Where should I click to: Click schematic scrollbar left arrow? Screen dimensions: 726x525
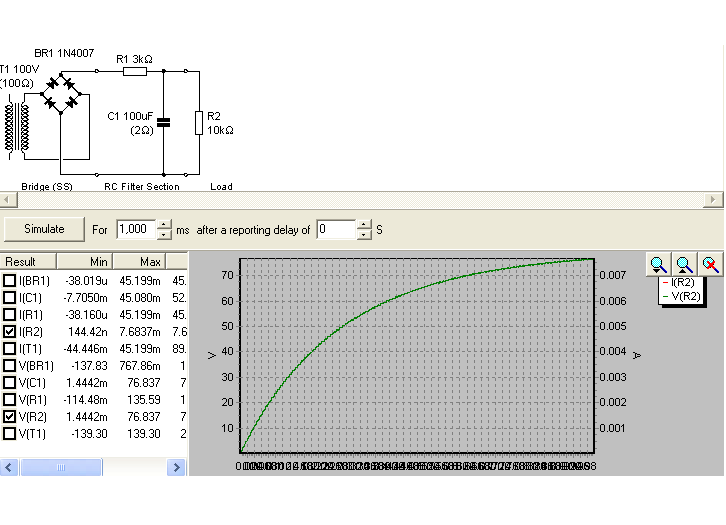8,200
